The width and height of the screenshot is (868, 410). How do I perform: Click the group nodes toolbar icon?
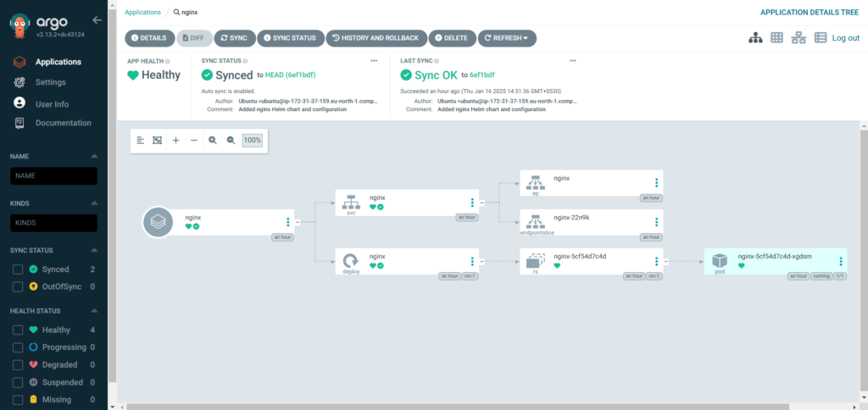[x=157, y=141]
